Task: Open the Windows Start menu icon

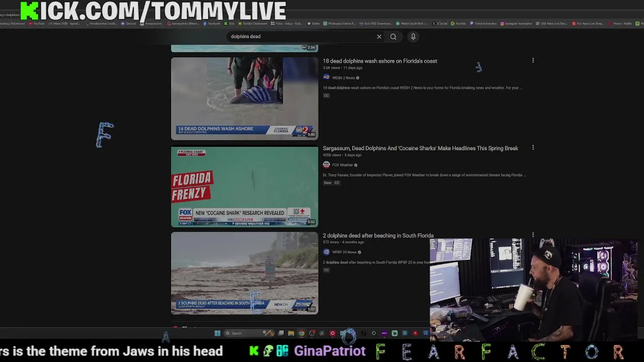Action: tap(217, 333)
